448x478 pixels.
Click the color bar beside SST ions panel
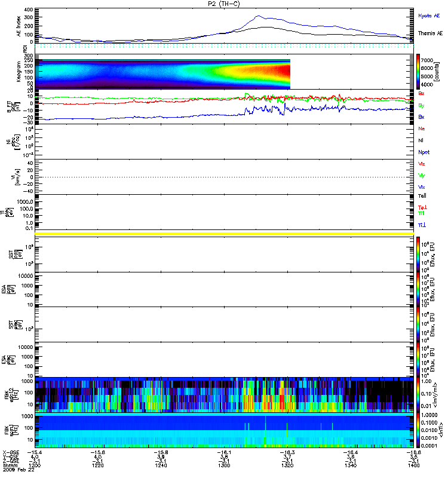[x=418, y=255]
